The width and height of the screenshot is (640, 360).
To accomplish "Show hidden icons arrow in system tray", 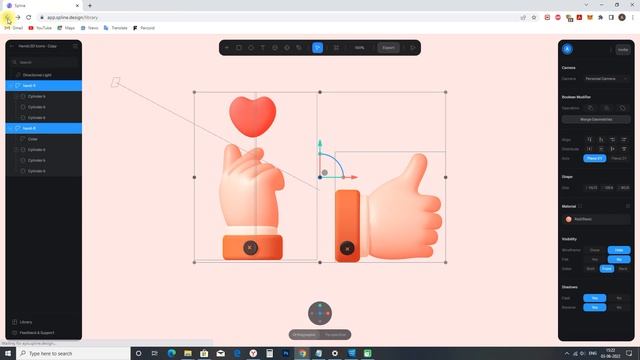I will click(567, 353).
